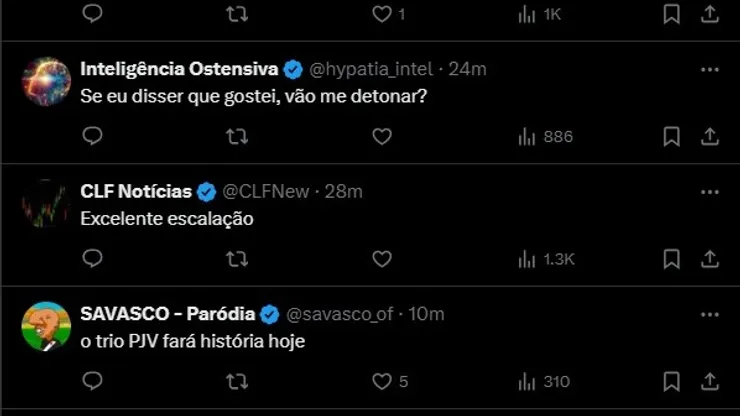Open the CLF Notícias profile name
Viewport: 740px width, 416px height.
click(x=135, y=191)
